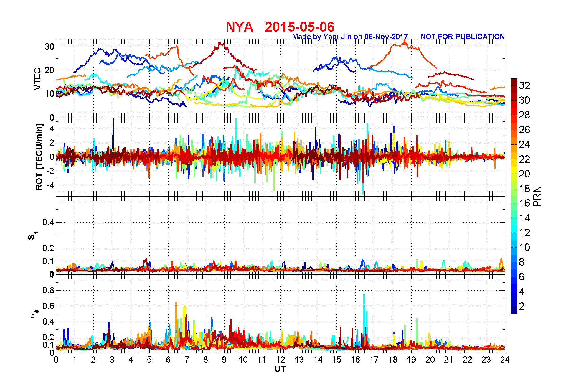Click VTEC axis tick label 20
561x392 pixels.
pyautogui.click(x=49, y=70)
